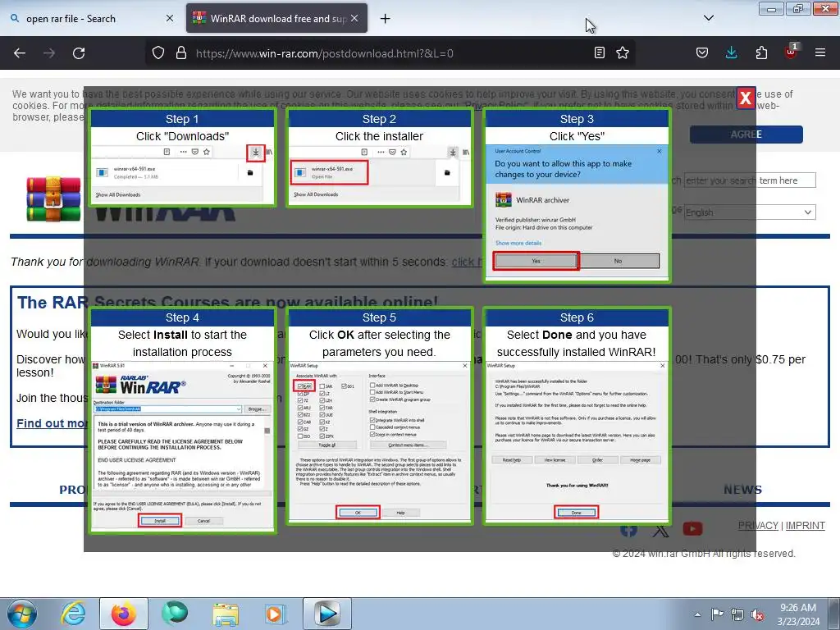This screenshot has height=630, width=840.
Task: Open the extensions puzzle icon
Action: coord(761,52)
